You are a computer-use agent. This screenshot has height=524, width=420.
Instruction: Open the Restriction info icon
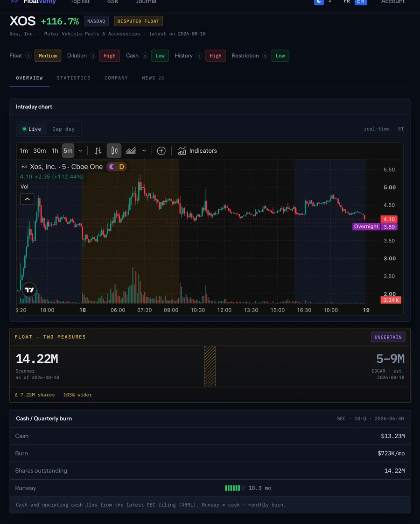click(x=265, y=56)
